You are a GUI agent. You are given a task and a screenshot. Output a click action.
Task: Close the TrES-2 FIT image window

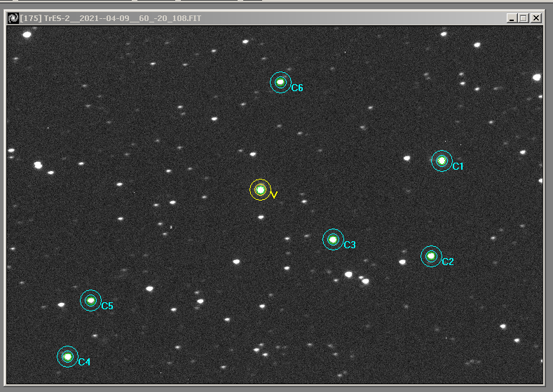[x=536, y=18]
